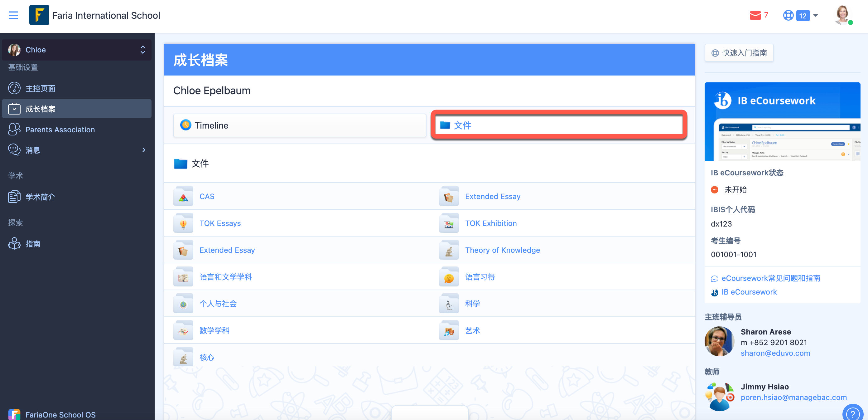Screen dimensions: 868x420
Task: Email sharon@eduvo.com
Action: [775, 353]
